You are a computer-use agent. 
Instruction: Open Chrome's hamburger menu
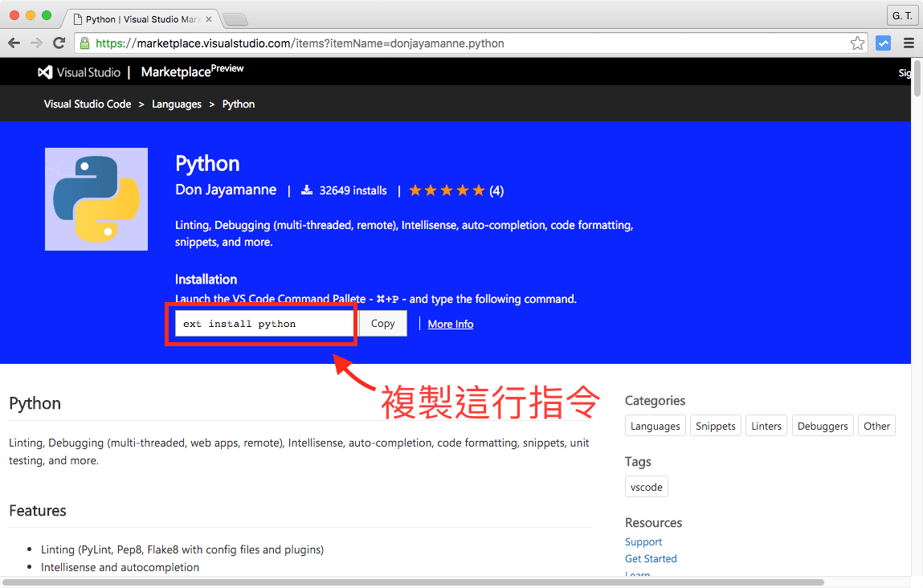pyautogui.click(x=909, y=43)
